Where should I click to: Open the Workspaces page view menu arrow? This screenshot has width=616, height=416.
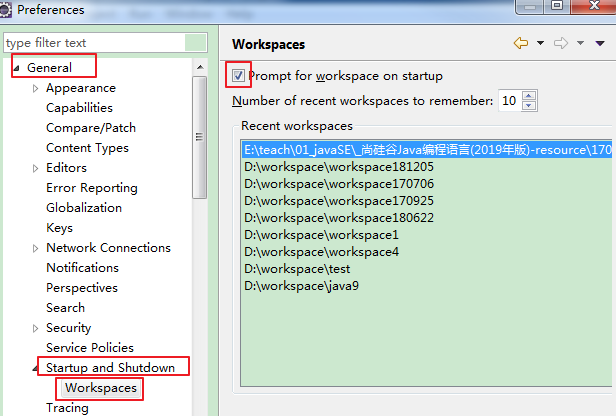point(600,43)
